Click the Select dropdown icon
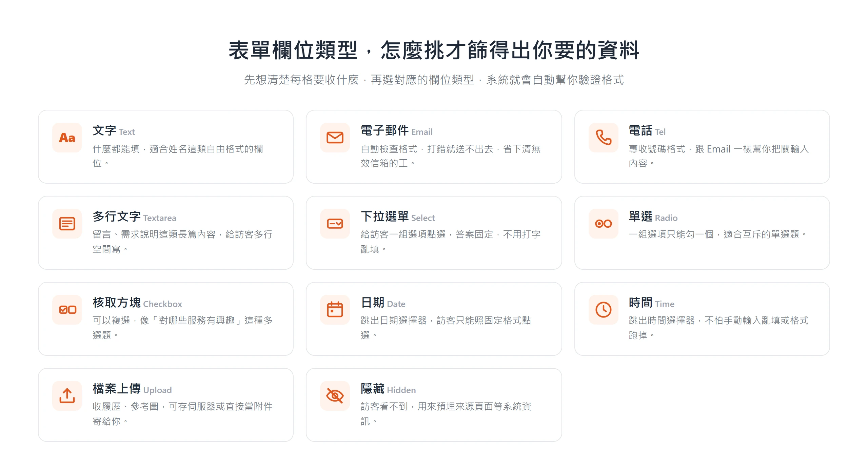This screenshot has height=450, width=868. pos(335,224)
